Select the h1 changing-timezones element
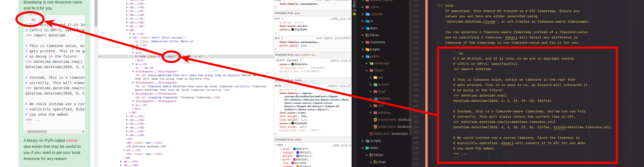This screenshot has width=644, height=167. coord(178,98)
